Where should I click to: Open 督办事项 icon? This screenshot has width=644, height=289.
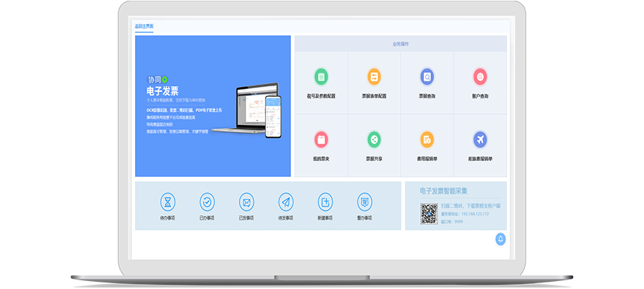point(365,202)
